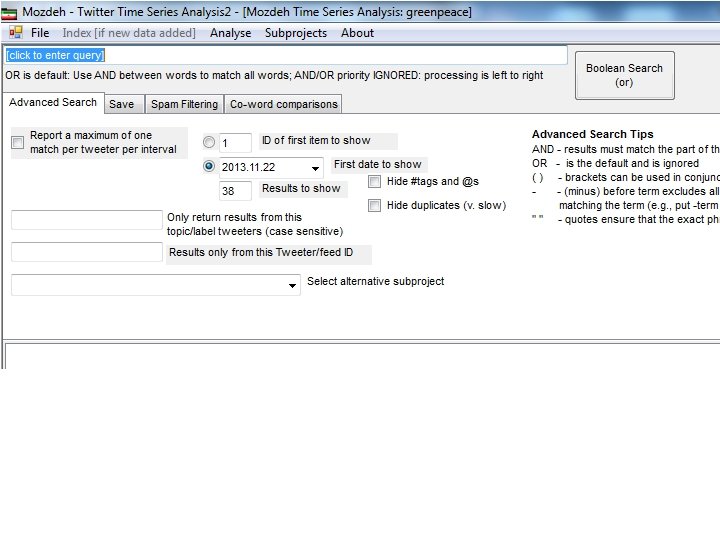The height and width of the screenshot is (540, 720).
Task: Expand the first date dropdown 2013.11.22
Action: (315, 168)
